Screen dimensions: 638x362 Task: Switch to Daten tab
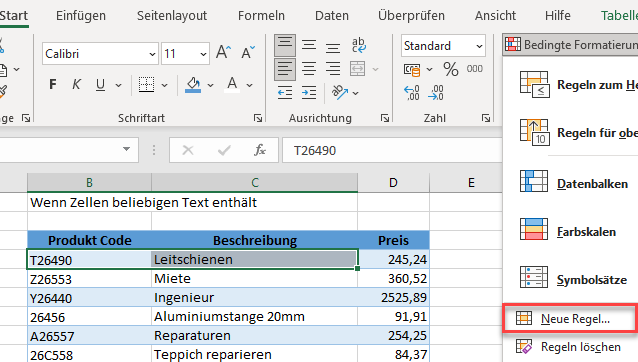point(332,15)
